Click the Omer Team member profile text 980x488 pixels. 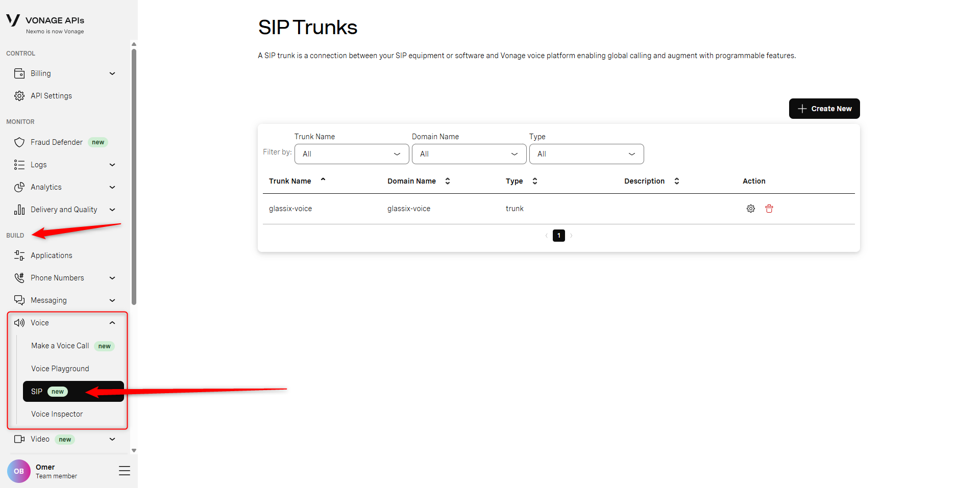click(x=56, y=471)
